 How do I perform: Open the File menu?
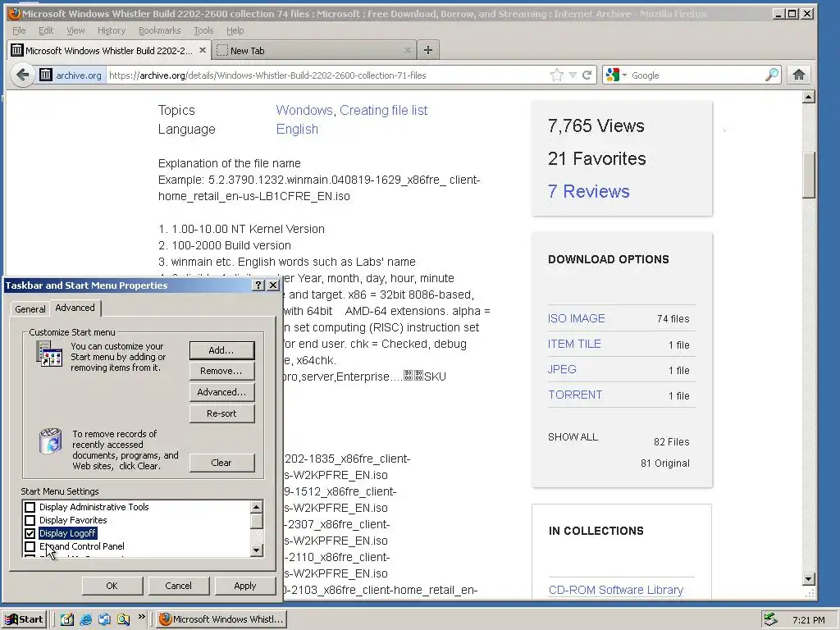19,30
